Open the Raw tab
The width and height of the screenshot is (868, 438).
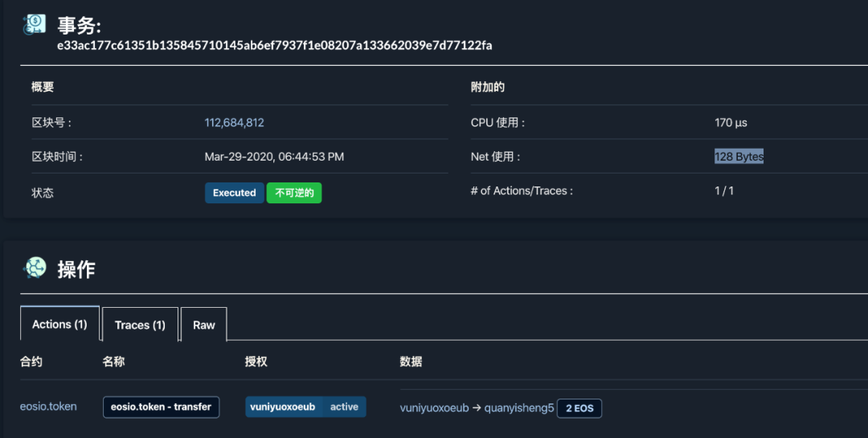(x=203, y=325)
